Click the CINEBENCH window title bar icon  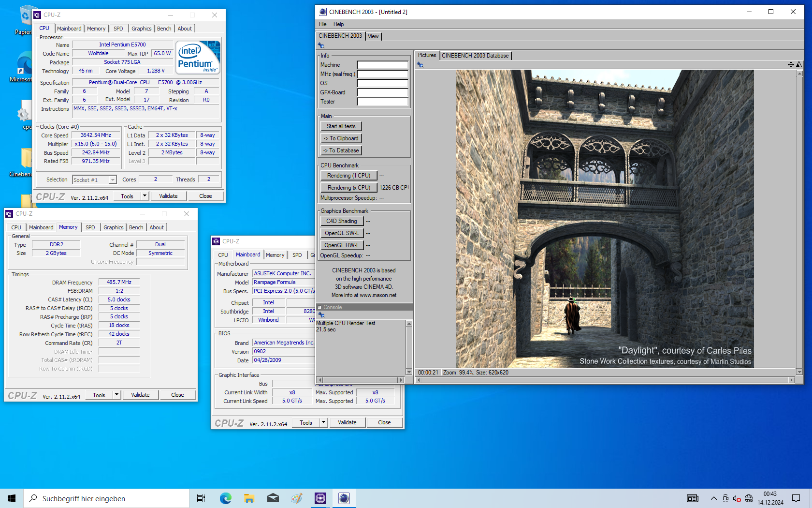[322, 12]
